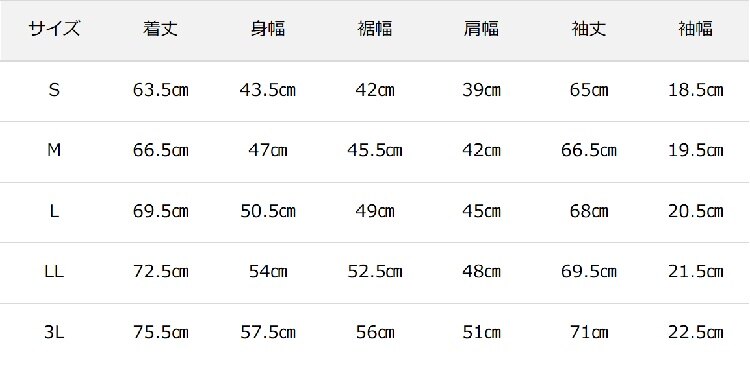The height and width of the screenshot is (365, 750).
Task: Click the 身幅 header cell
Action: point(268,29)
